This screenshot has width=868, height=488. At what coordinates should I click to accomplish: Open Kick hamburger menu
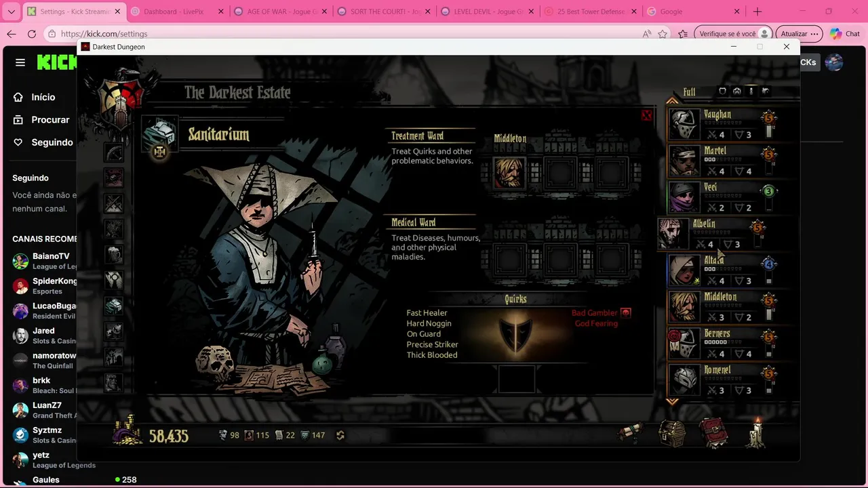click(20, 62)
